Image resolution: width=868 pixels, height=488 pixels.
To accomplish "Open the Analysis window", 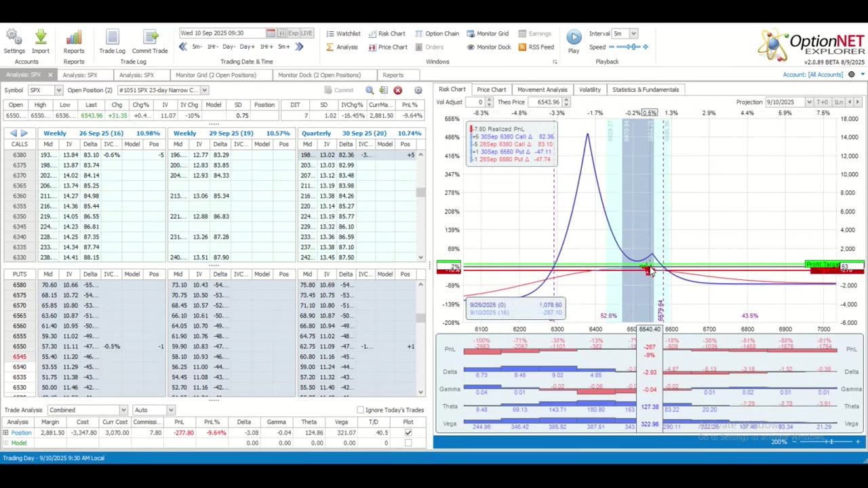I will pyautogui.click(x=342, y=47).
